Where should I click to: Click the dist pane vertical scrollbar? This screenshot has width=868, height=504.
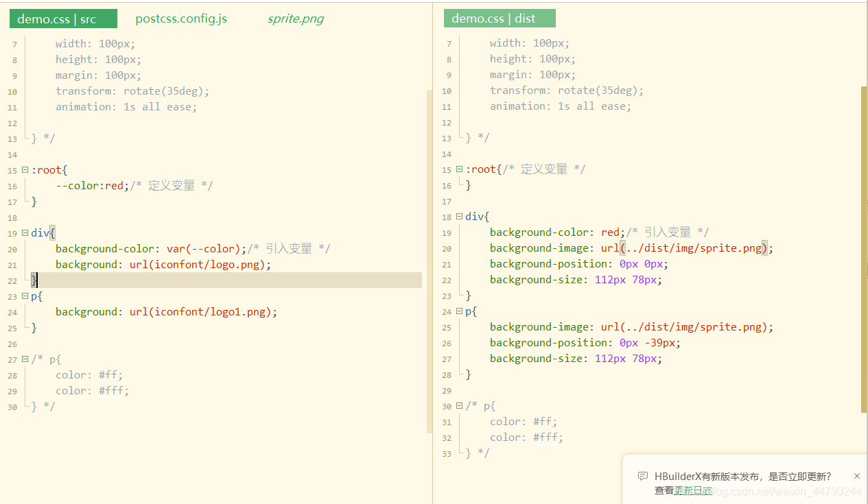(864, 250)
